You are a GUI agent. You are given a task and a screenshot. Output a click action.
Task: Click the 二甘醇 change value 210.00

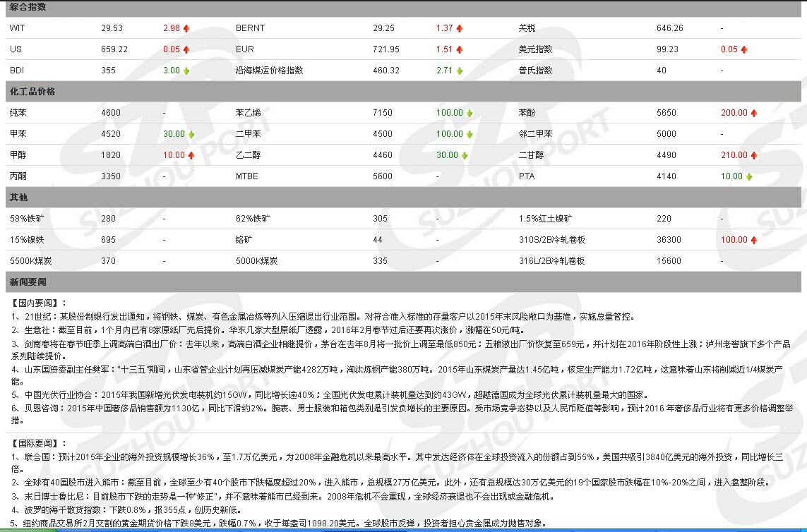[734, 155]
